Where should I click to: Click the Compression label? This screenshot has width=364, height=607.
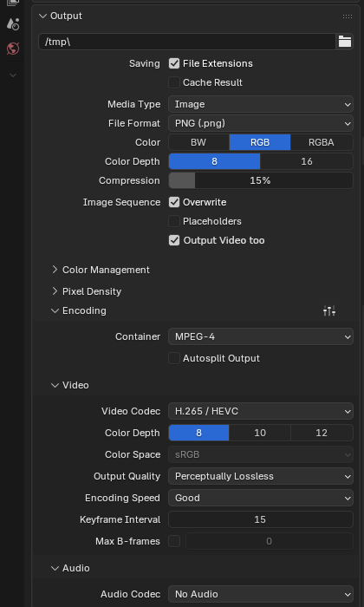[129, 180]
